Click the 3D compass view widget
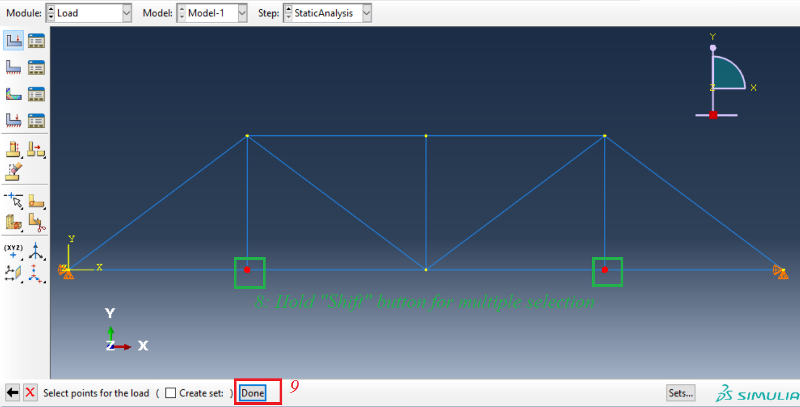 point(724,77)
